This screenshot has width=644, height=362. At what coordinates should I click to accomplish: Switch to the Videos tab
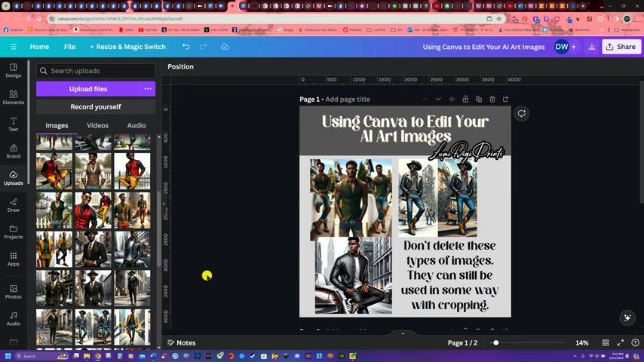click(x=97, y=125)
